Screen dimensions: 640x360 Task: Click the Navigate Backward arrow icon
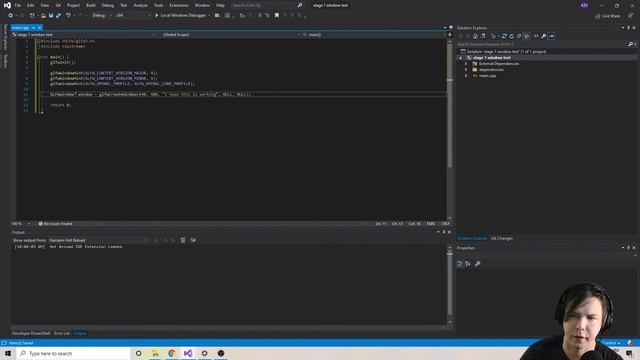pos(11,16)
